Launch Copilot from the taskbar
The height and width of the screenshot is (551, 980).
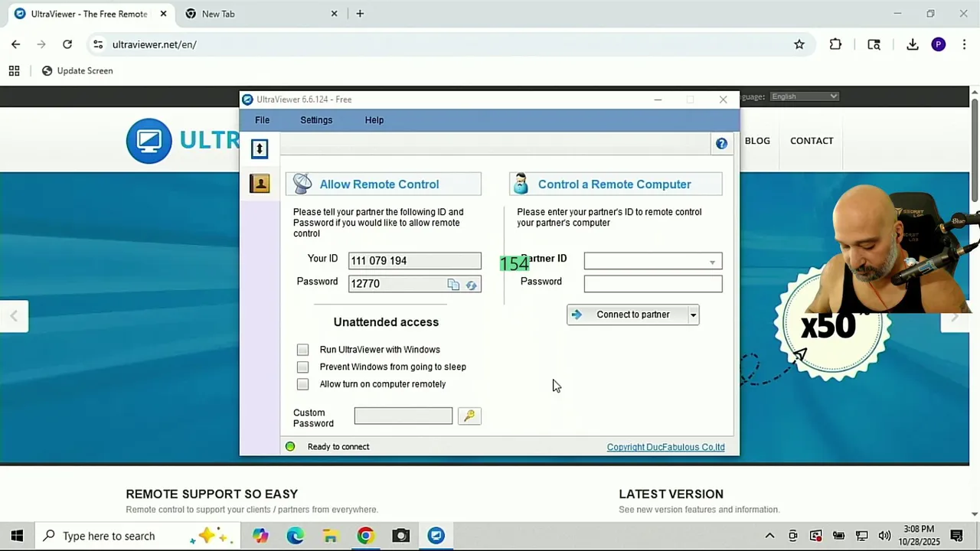pyautogui.click(x=260, y=536)
